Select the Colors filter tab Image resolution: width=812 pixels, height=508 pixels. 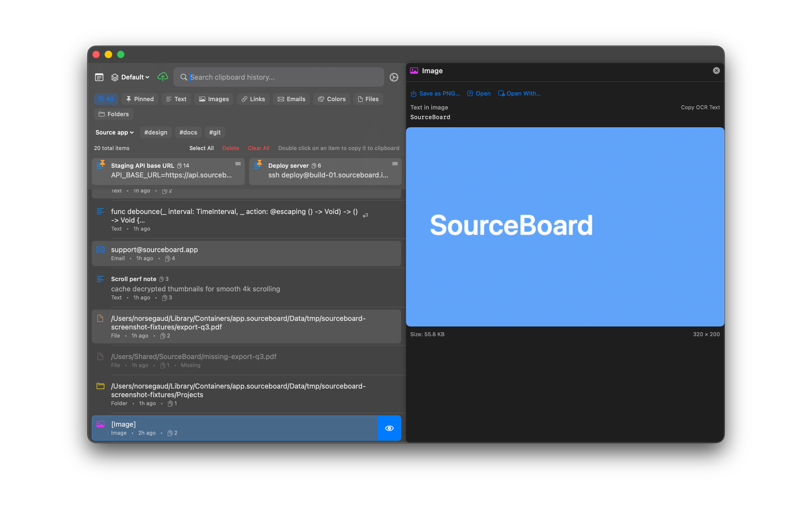coord(331,99)
